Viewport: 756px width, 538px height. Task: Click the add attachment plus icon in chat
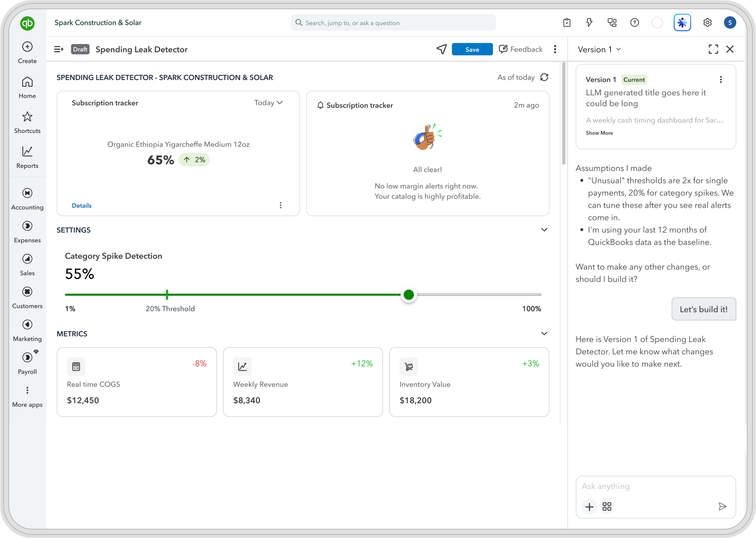(x=589, y=506)
